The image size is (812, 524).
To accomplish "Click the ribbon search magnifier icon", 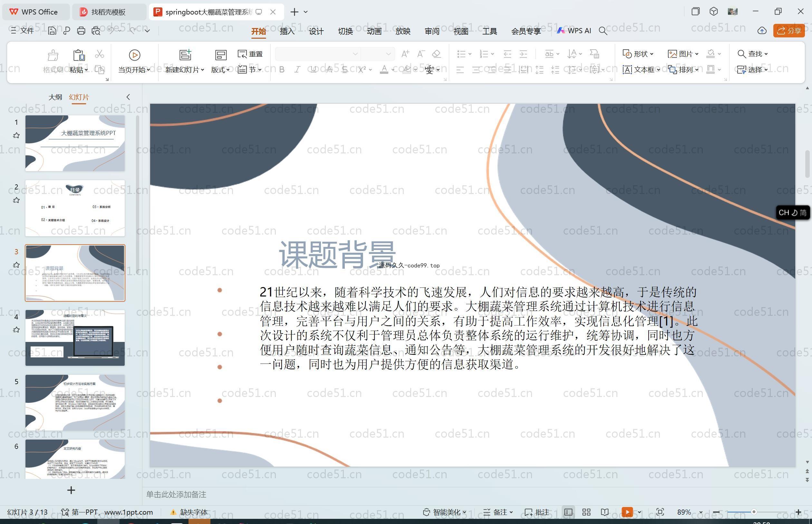I will point(603,31).
